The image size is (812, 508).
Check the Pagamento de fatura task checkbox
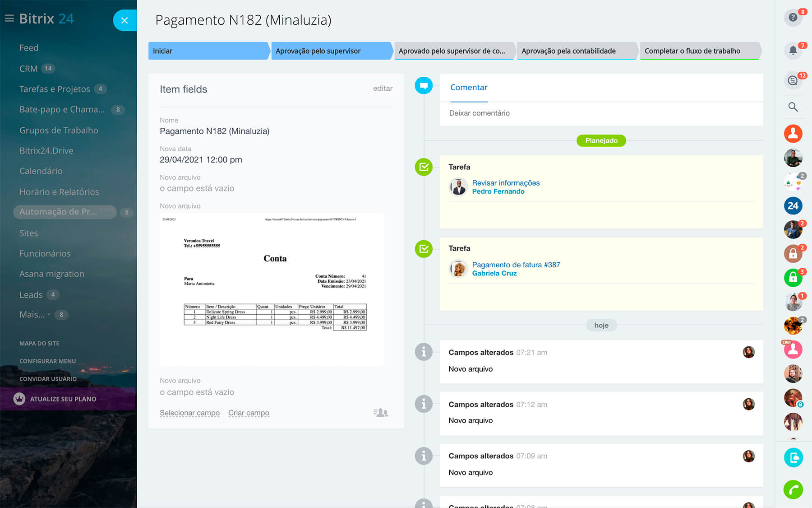pyautogui.click(x=424, y=249)
